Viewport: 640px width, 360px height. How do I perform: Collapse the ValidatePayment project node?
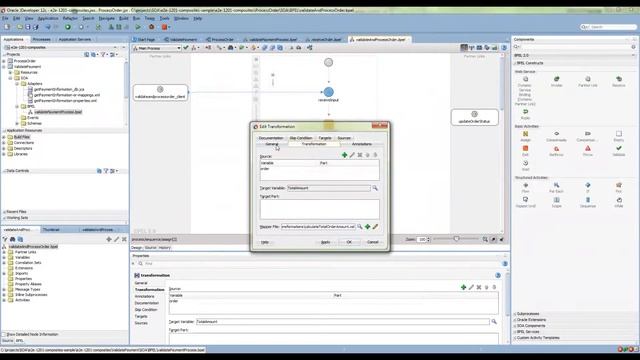click(4, 67)
